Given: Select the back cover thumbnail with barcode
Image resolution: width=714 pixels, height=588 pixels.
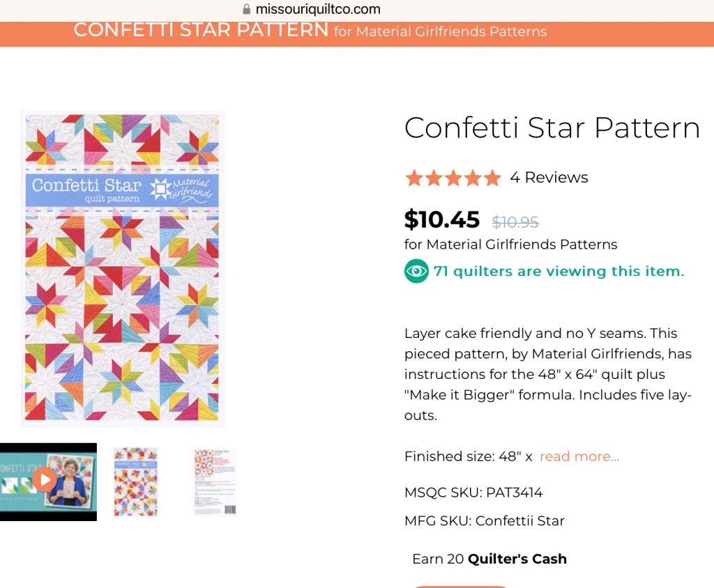Looking at the screenshot, I should click(215, 482).
